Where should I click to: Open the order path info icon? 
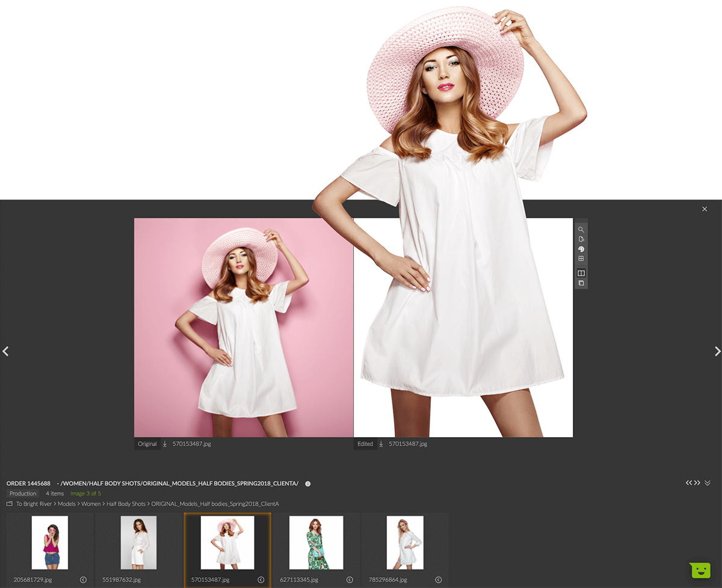pos(308,483)
